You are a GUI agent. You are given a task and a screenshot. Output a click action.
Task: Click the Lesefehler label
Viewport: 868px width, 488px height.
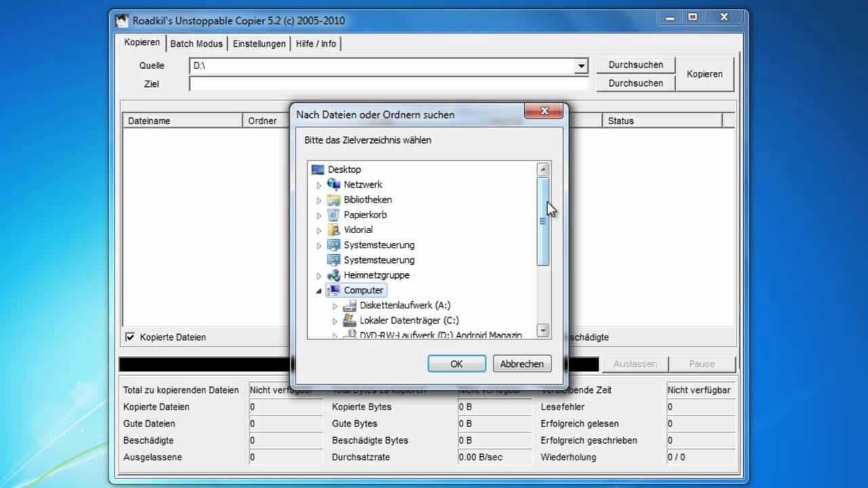(563, 407)
